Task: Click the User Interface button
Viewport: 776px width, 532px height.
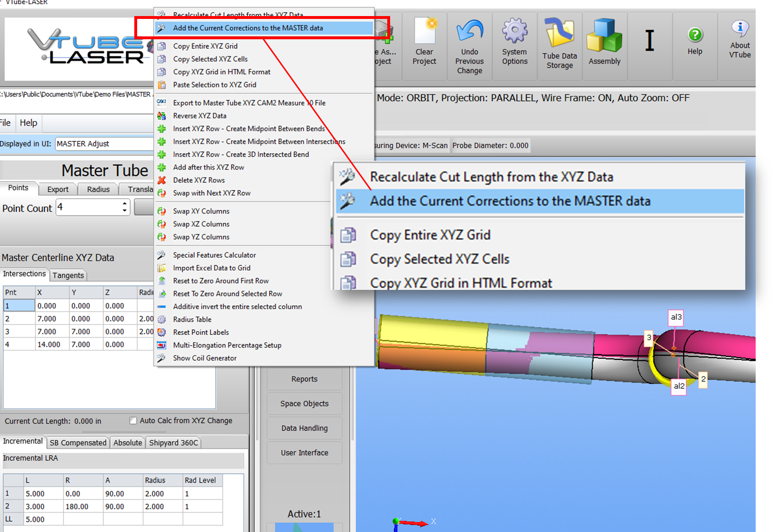Action: (x=305, y=453)
